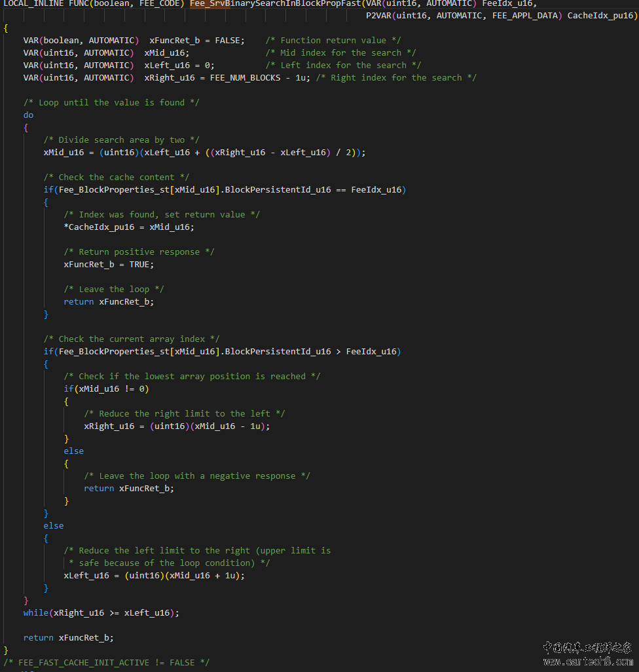
Task: Click '*CacheIdx_pu16 = xMid_u16;' assignment
Action: tap(129, 227)
